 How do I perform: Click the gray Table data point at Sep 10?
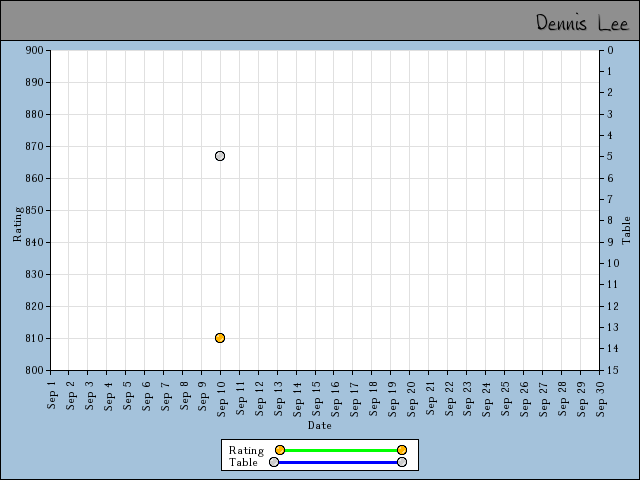click(x=220, y=156)
